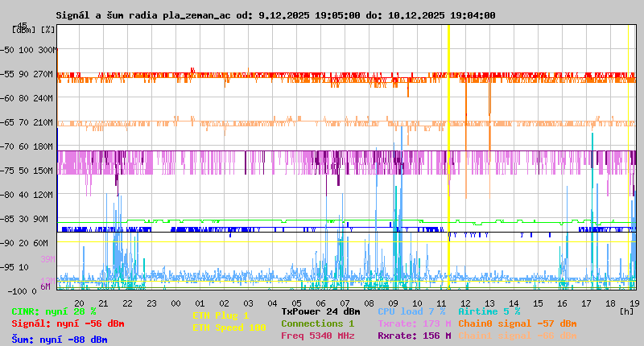
Task: Click hour '21' on the time axis
Action: 103,303
